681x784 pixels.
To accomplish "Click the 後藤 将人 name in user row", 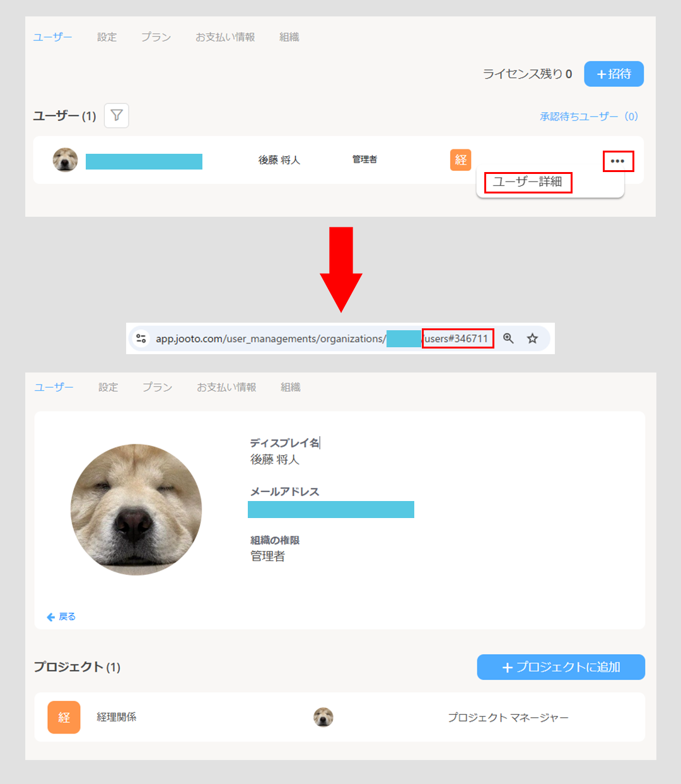I will tap(279, 160).
